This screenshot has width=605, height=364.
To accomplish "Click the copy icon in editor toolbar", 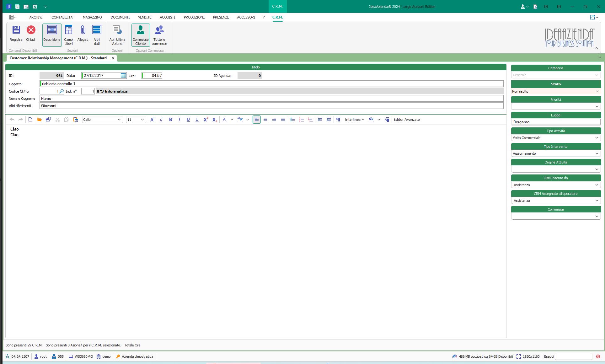I will [x=67, y=120].
